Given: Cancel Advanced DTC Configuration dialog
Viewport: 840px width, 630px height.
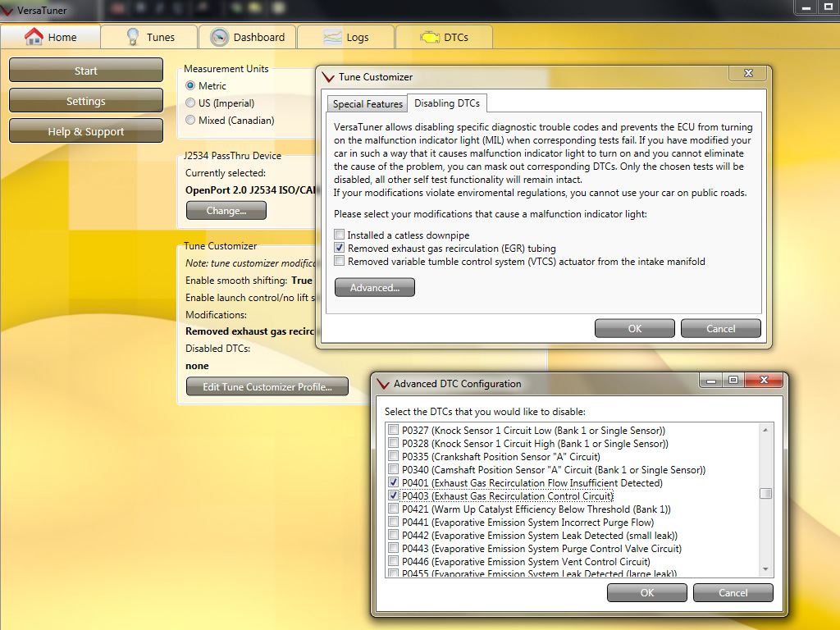Looking at the screenshot, I should coord(733,592).
